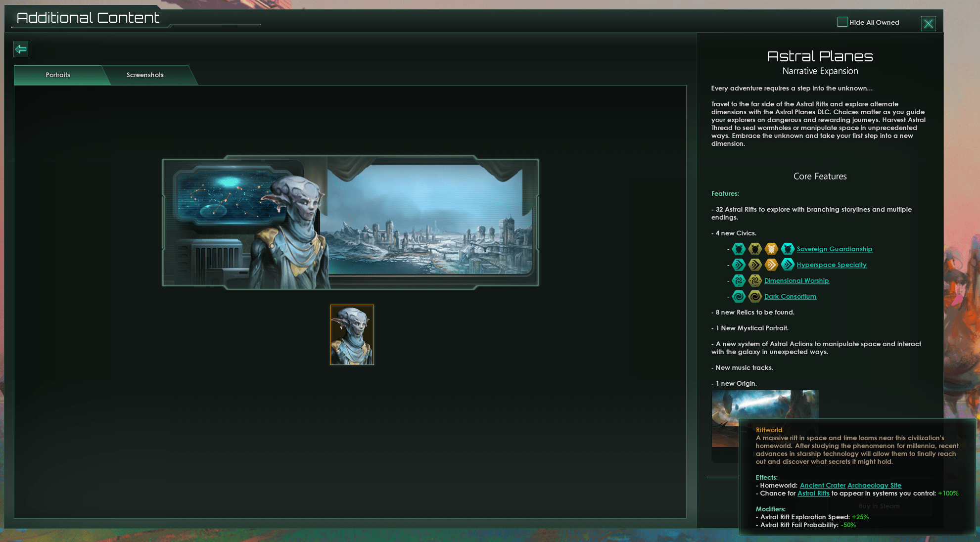Open the Sovereign Guardianship link

835,249
